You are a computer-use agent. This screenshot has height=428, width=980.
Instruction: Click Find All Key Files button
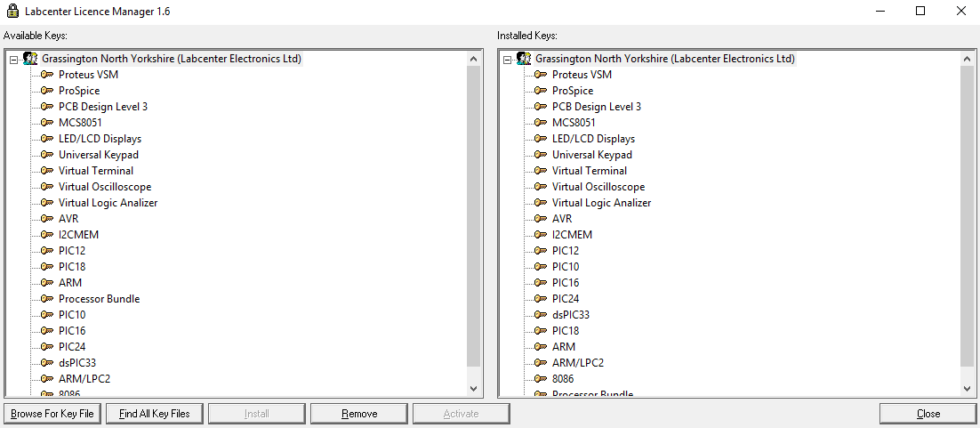pos(155,414)
